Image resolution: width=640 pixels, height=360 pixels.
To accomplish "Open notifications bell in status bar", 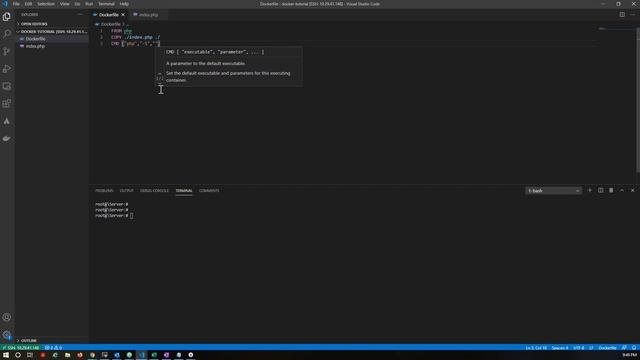I will pos(634,348).
